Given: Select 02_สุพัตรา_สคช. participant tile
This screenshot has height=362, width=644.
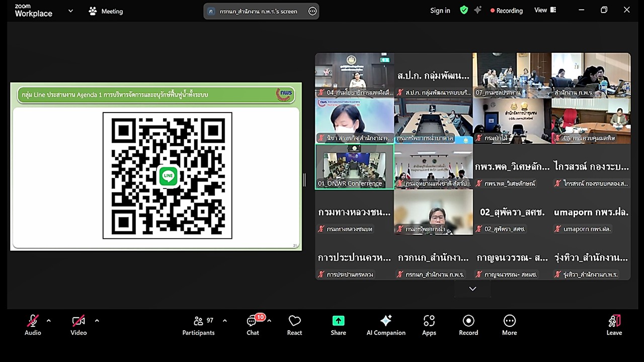Looking at the screenshot, I should point(512,212).
